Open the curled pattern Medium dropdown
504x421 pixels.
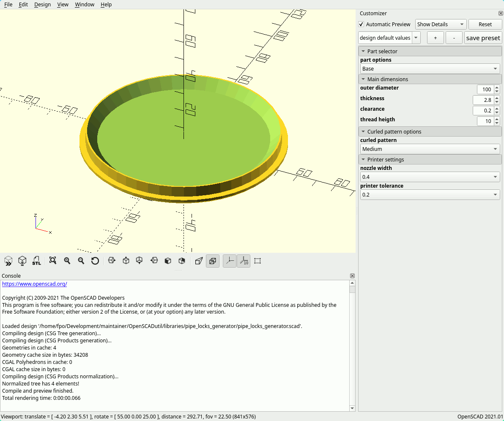point(430,149)
